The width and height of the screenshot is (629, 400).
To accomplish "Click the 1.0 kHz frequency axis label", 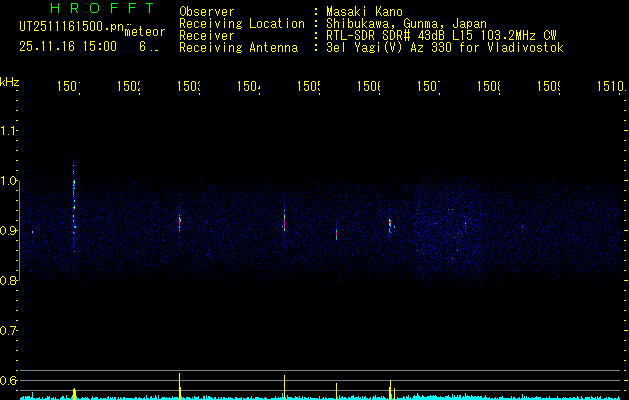I will (9, 181).
